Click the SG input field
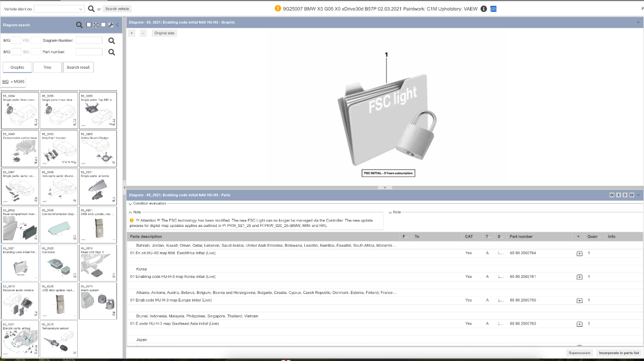Image resolution: width=644 pixels, height=361 pixels. coord(36,52)
